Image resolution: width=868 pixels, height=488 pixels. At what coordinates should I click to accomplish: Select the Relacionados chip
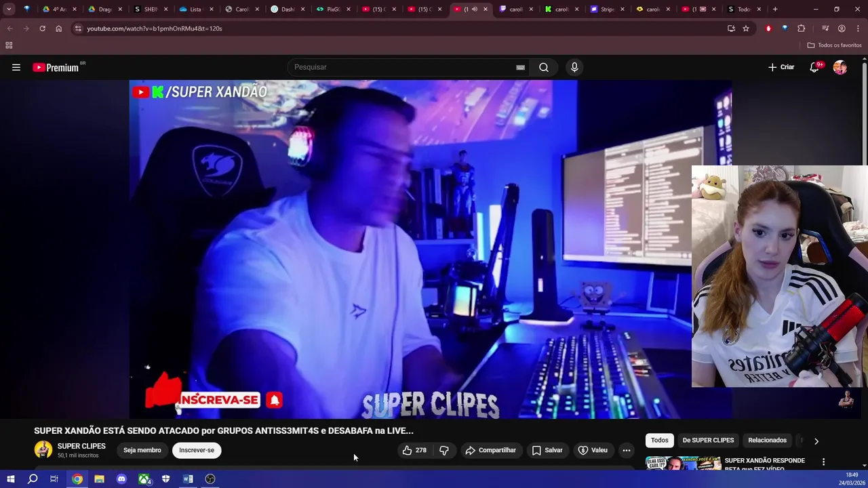pos(767,441)
